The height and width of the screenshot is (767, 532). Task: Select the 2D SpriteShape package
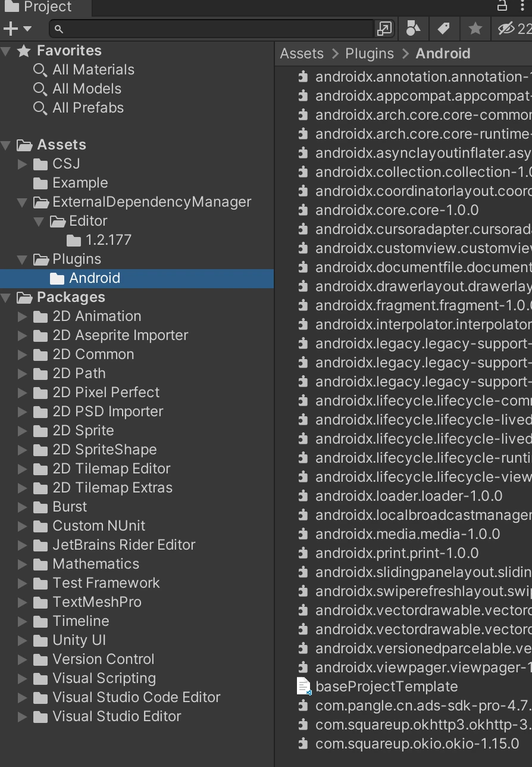(x=105, y=450)
